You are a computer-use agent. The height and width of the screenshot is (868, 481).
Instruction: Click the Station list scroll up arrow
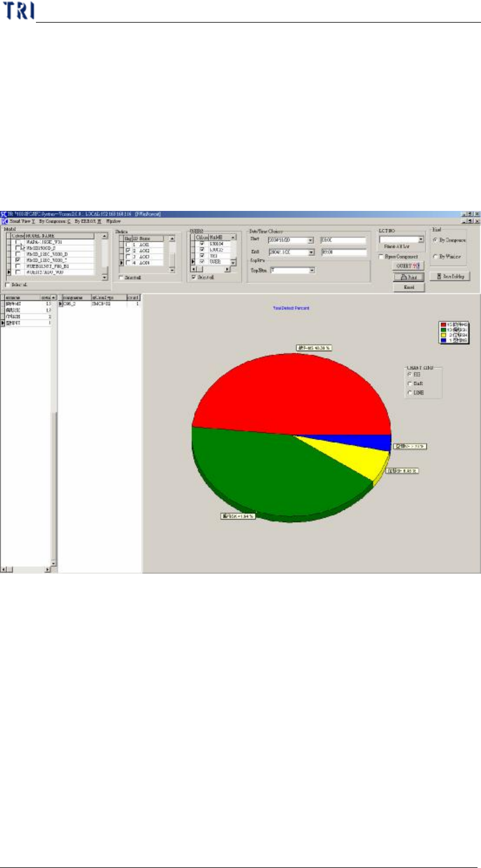172,238
